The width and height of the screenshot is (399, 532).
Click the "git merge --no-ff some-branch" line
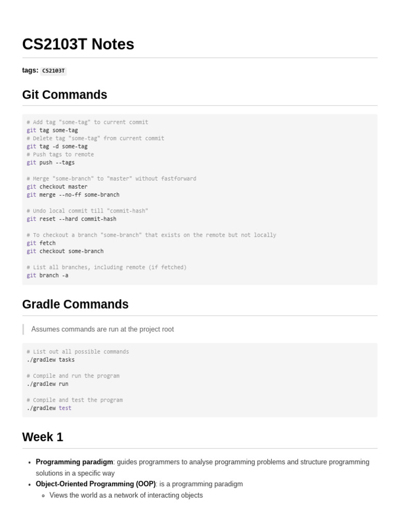pos(73,195)
